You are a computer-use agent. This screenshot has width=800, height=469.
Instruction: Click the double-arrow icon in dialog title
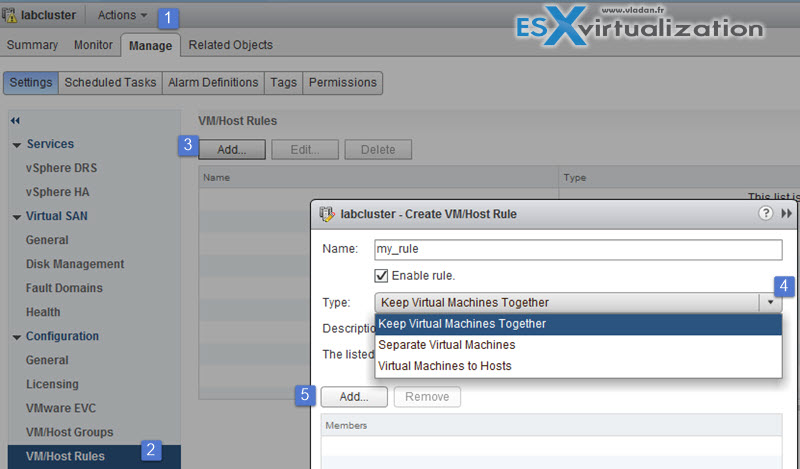pos(786,213)
